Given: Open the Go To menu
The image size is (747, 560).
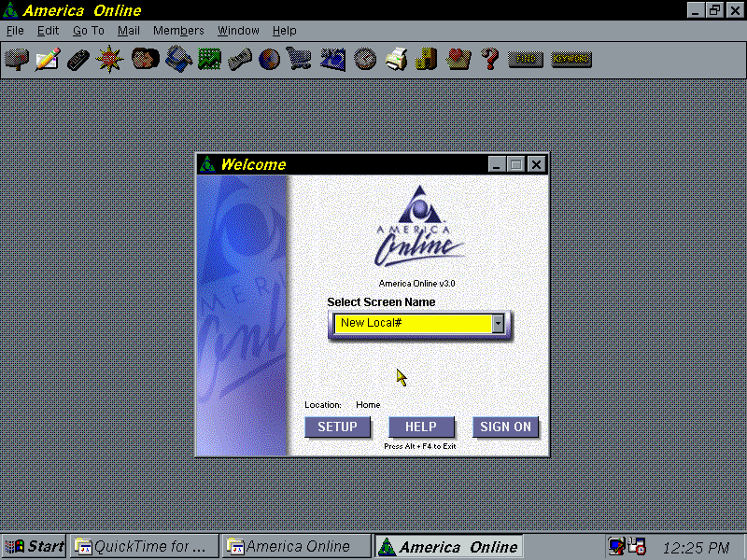Looking at the screenshot, I should (89, 31).
